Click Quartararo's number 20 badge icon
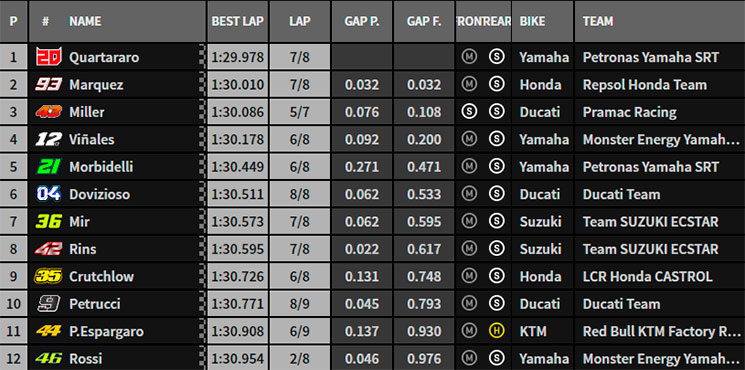Viewport: 745px width, 370px height. point(49,57)
